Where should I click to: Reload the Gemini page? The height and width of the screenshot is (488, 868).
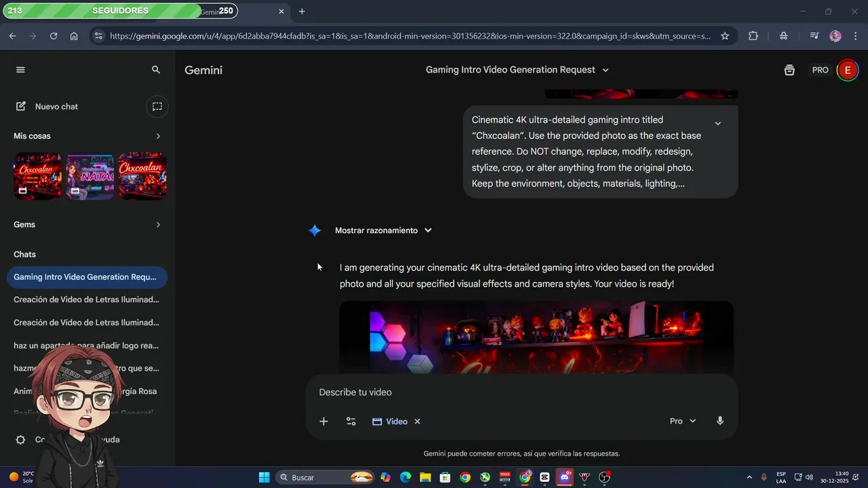(x=54, y=36)
